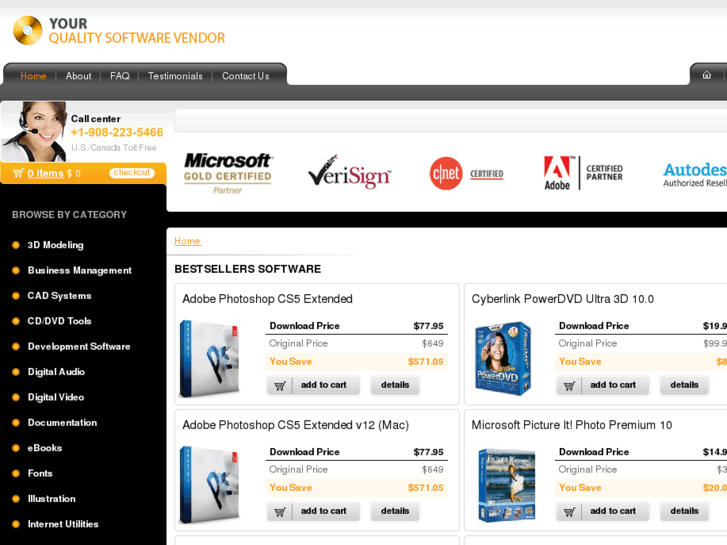Add Adobe Photoshop CS5 Extended to cart
Viewport: 727px width, 545px height.
click(313, 385)
